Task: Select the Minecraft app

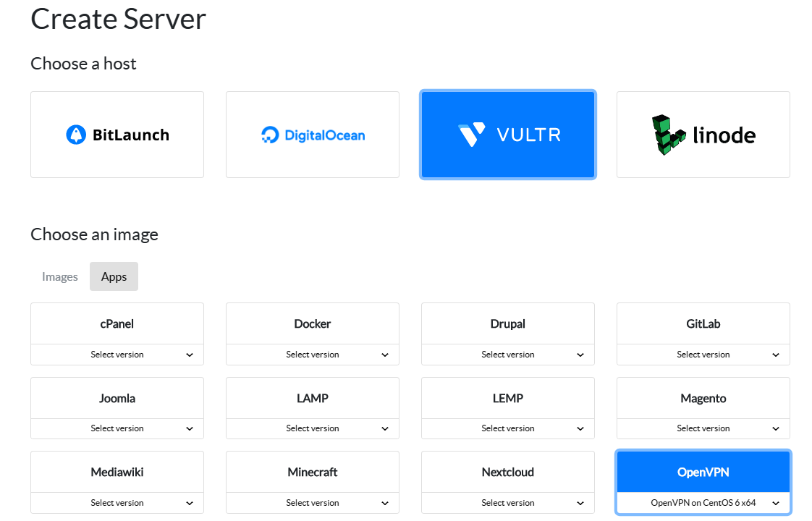Action: point(312,473)
